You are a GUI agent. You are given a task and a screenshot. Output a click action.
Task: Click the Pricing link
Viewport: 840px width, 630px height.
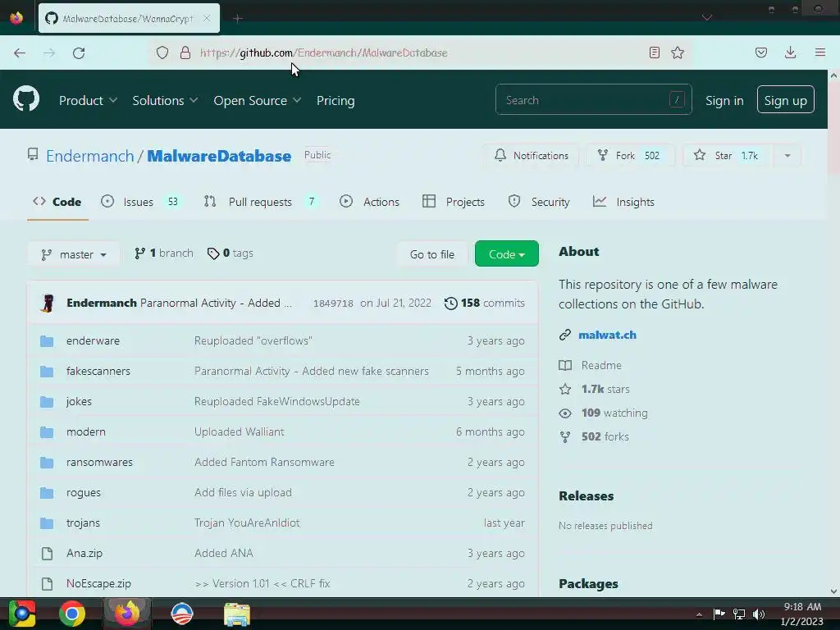(336, 101)
